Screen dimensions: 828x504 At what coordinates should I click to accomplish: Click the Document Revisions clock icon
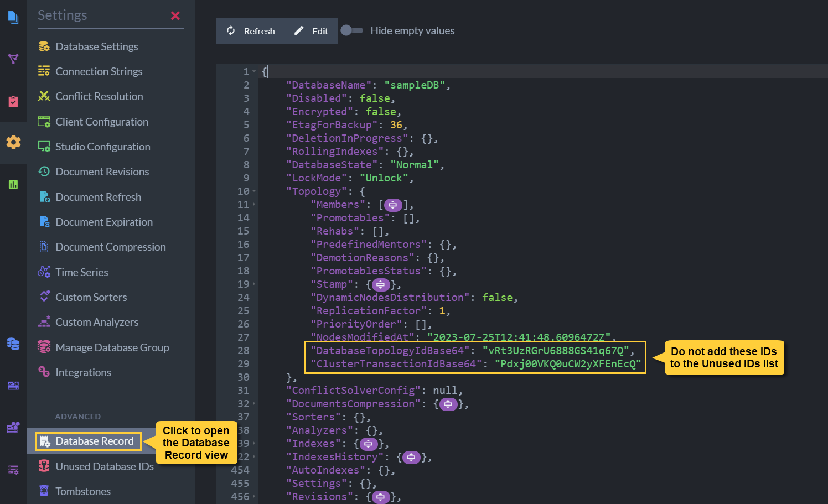coord(44,172)
